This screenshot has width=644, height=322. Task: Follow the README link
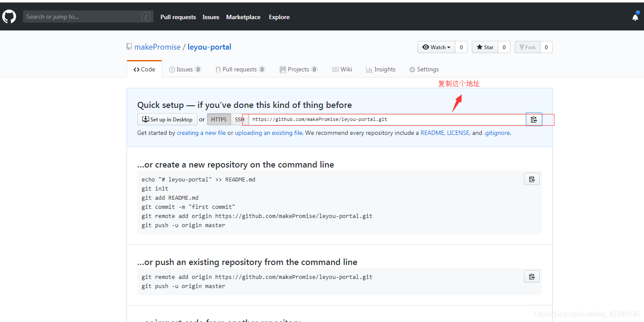point(432,133)
